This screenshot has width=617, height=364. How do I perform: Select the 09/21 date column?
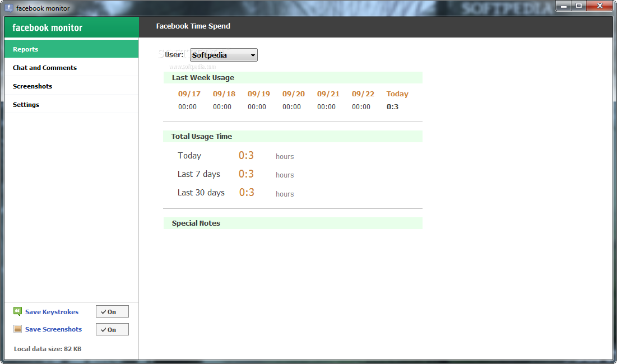click(328, 94)
